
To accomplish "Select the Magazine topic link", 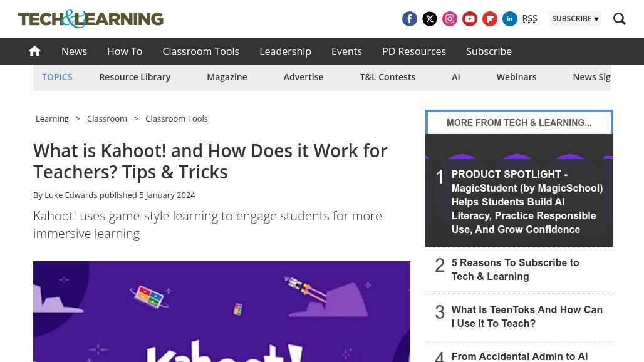I will click(227, 76).
